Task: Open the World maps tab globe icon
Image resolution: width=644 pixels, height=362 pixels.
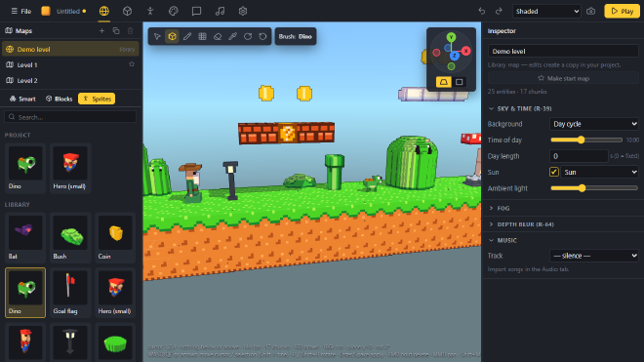Action: (x=103, y=11)
